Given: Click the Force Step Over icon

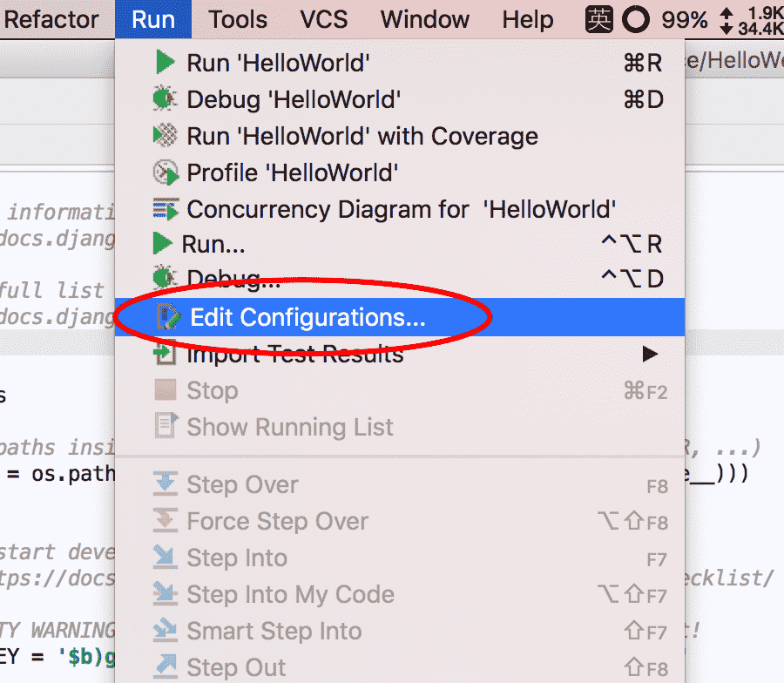Looking at the screenshot, I should [166, 520].
